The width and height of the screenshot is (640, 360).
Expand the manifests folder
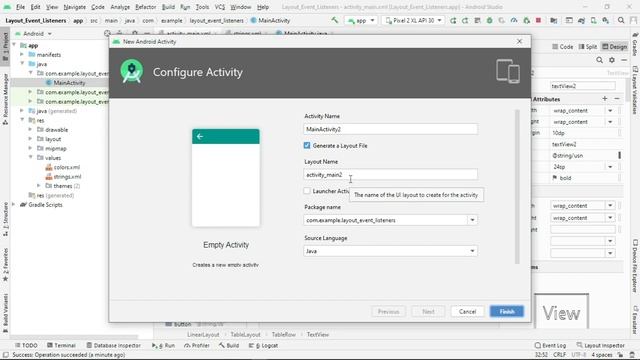coord(22,54)
